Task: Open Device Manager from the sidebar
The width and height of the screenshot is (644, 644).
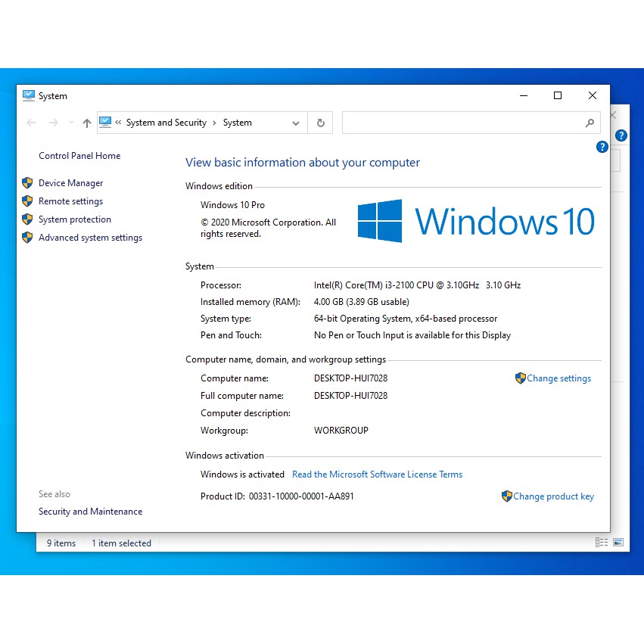Action: click(70, 183)
